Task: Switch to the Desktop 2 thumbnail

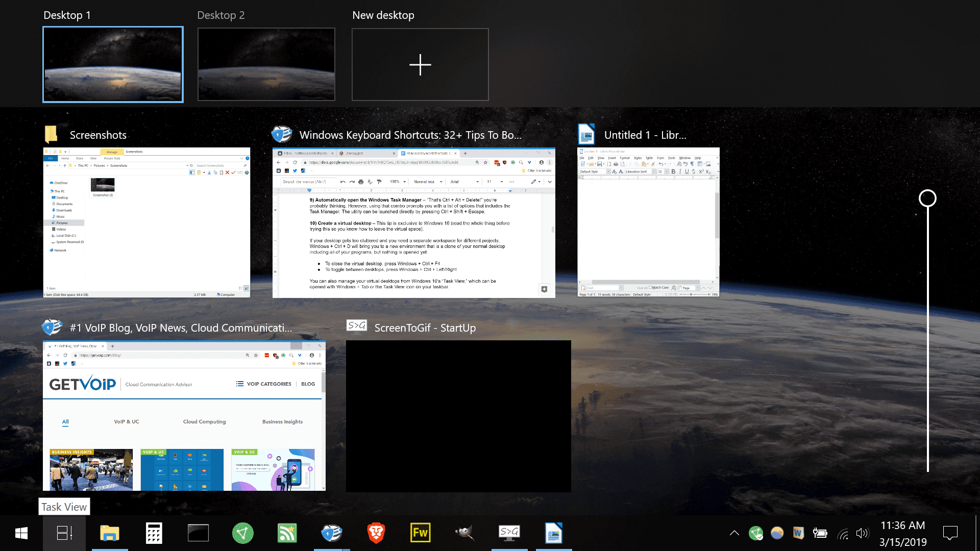Action: [266, 64]
